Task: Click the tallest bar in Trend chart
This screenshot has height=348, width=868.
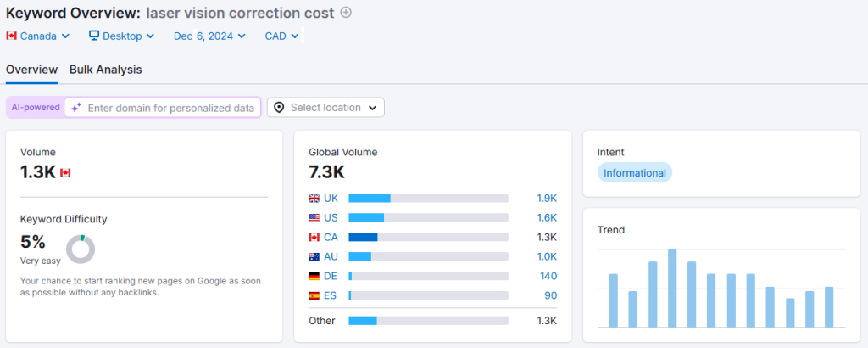Action: coord(672,288)
